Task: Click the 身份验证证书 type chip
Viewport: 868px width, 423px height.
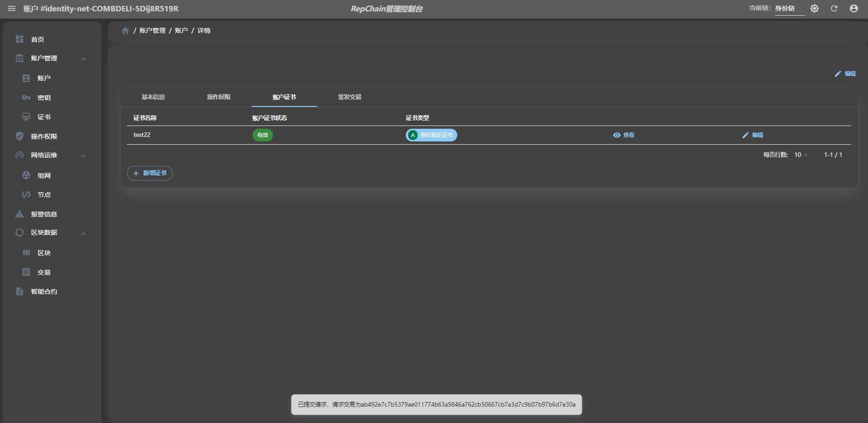Action: (x=431, y=135)
